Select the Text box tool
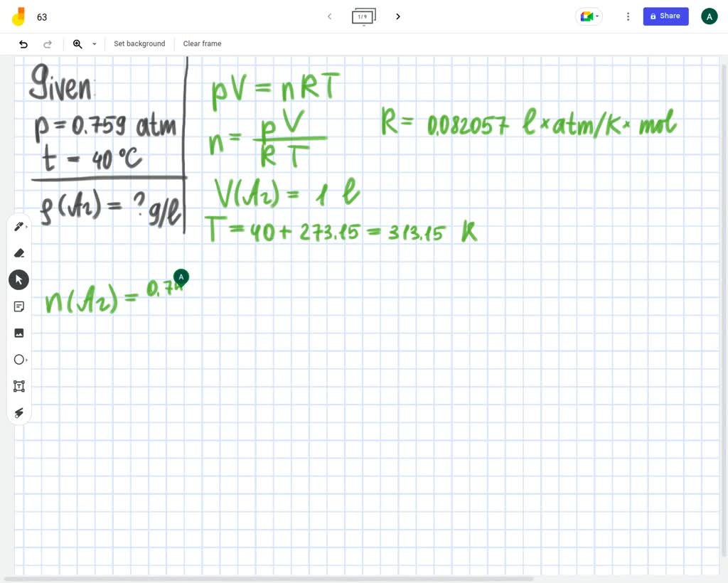728x583 pixels. pyautogui.click(x=18, y=386)
